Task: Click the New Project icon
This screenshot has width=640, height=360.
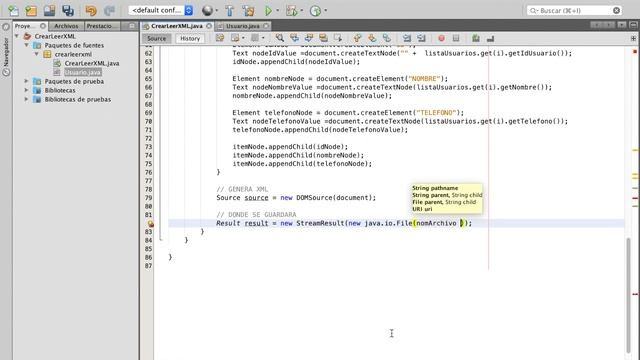Action: tap(31, 11)
